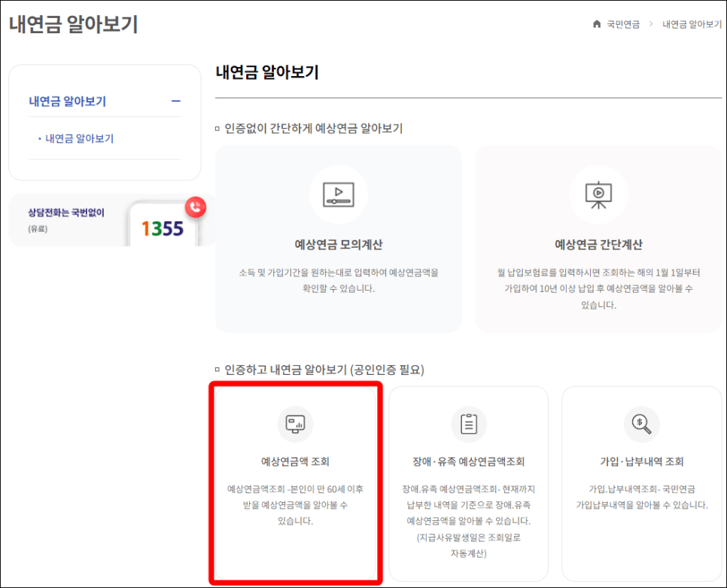The image size is (727, 588).
Task: Click the red phone call icon beside 1355
Action: 195,208
